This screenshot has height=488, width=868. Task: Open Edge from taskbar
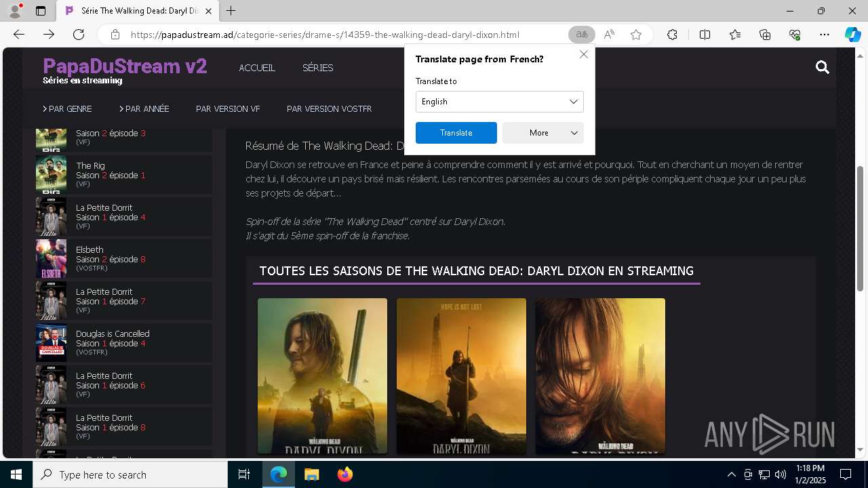(279, 474)
